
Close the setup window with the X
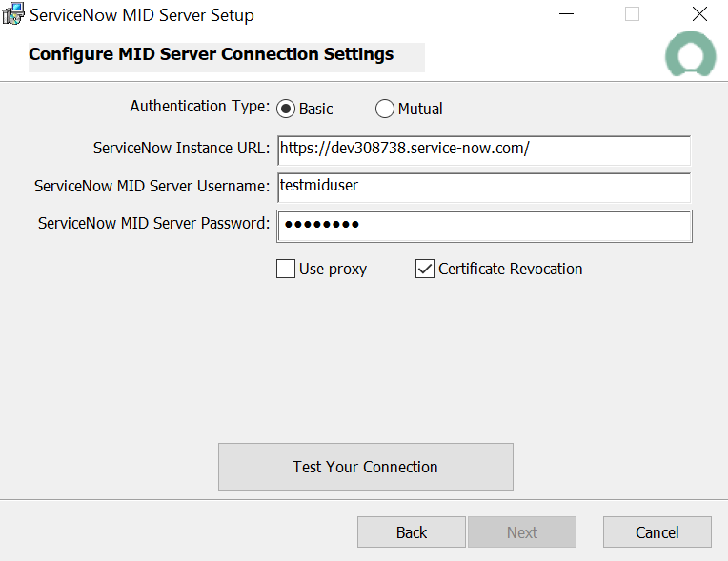699,15
